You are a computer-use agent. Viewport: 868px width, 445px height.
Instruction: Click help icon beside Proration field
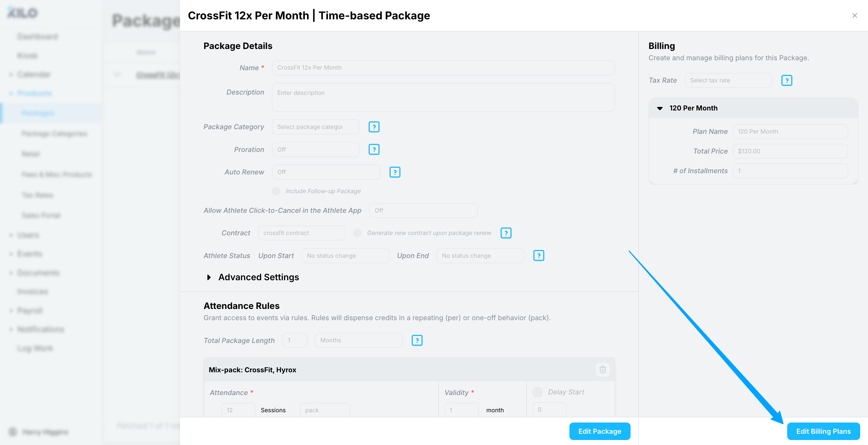[374, 149]
